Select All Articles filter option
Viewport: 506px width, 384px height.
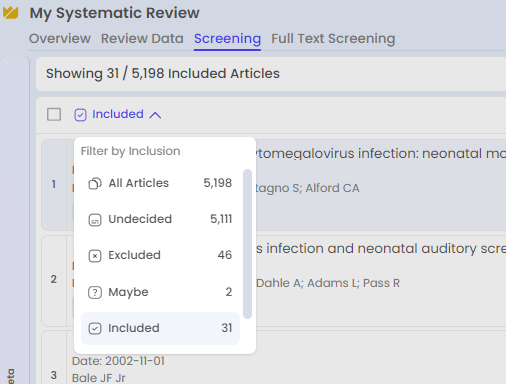(x=160, y=183)
